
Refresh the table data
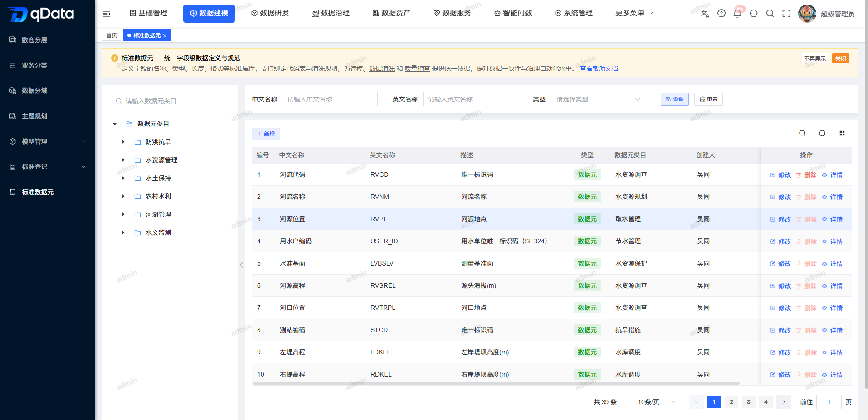tap(822, 133)
